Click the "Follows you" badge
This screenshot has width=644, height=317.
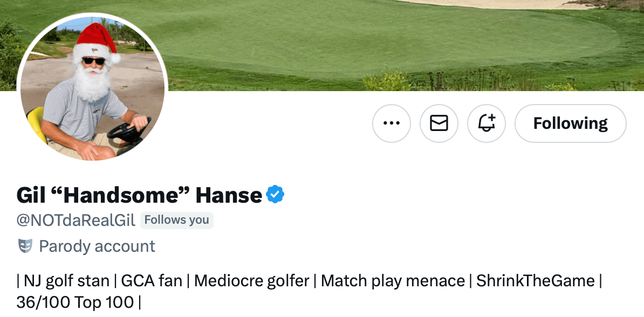click(177, 220)
